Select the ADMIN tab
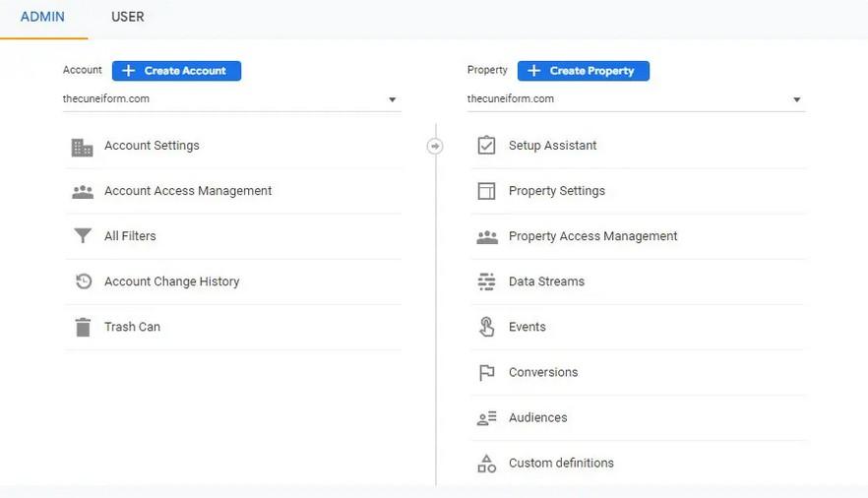Screen dimensions: 868x498 pos(42,17)
